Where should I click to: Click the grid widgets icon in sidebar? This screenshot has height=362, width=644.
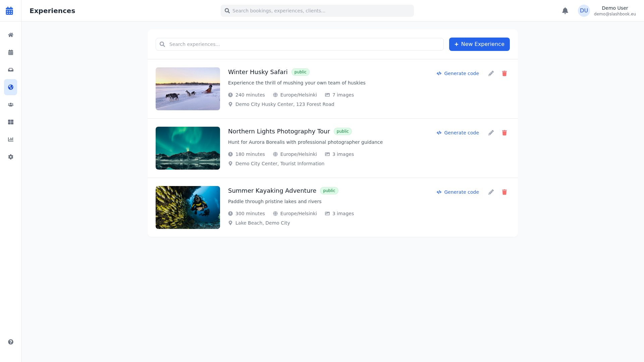pos(11,122)
